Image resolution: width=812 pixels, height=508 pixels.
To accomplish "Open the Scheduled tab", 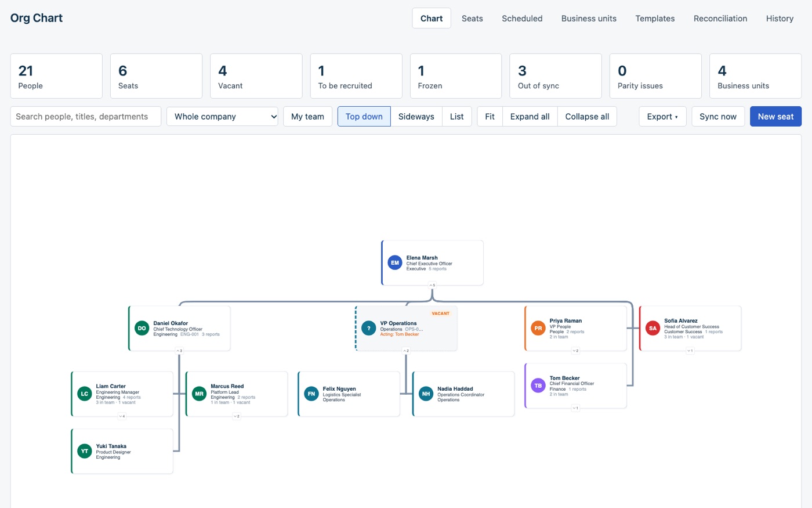I will pos(522,19).
